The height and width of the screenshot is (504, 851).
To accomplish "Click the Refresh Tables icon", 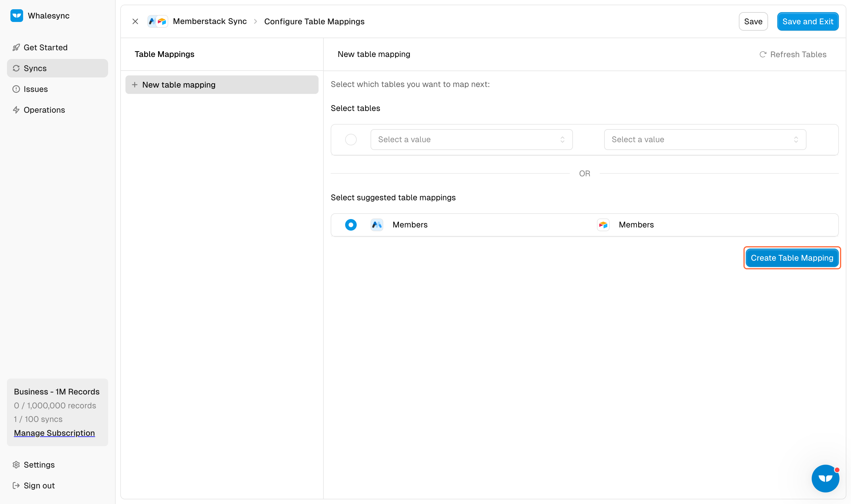I will pyautogui.click(x=763, y=54).
